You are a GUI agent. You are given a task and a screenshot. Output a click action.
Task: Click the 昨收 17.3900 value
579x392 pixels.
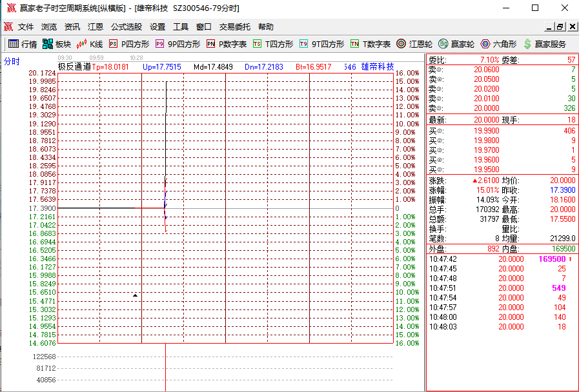point(562,190)
